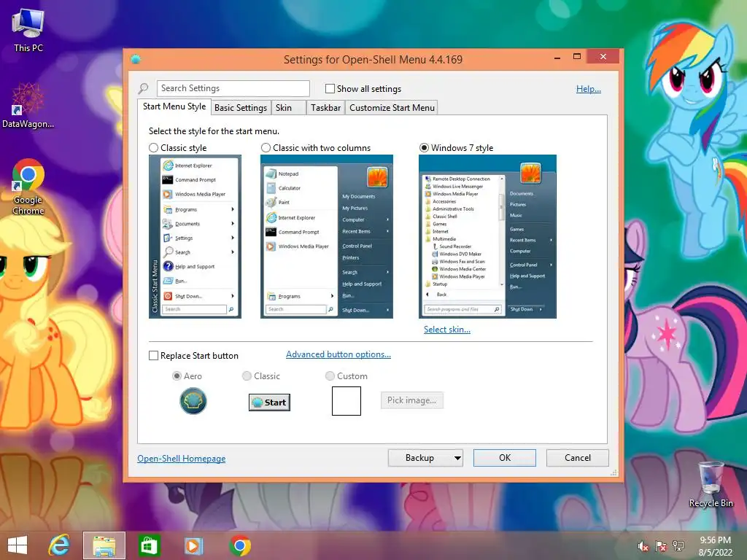Click the Cancel button
Image resolution: width=747 pixels, height=560 pixels.
pos(578,458)
